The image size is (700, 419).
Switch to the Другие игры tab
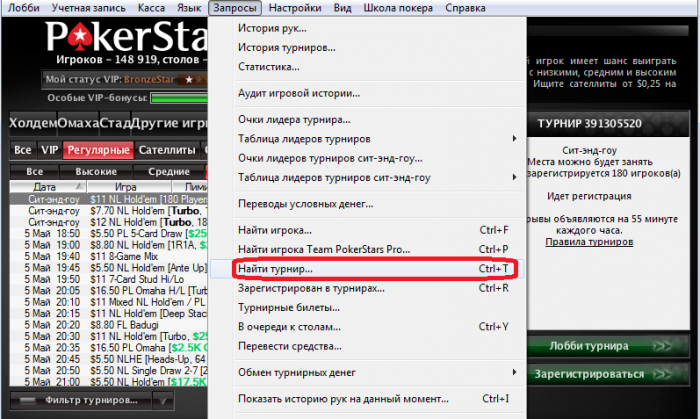(x=169, y=123)
